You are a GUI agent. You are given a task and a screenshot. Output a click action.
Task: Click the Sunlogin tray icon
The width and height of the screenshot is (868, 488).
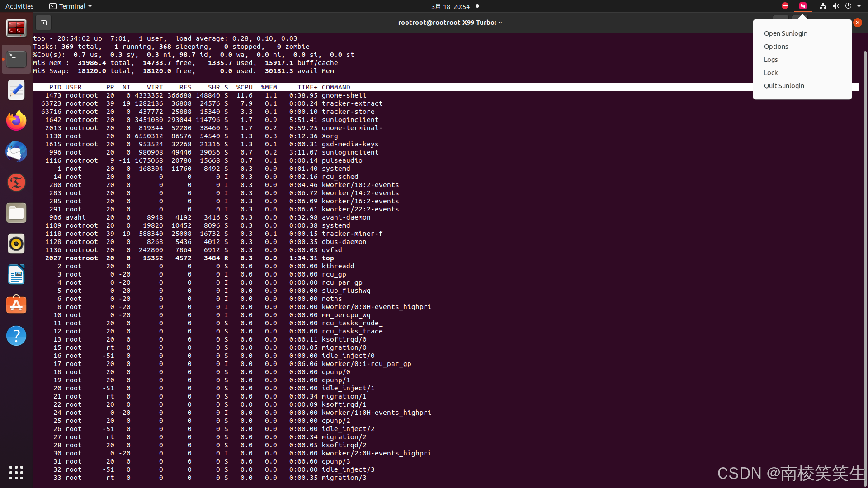[x=802, y=6]
